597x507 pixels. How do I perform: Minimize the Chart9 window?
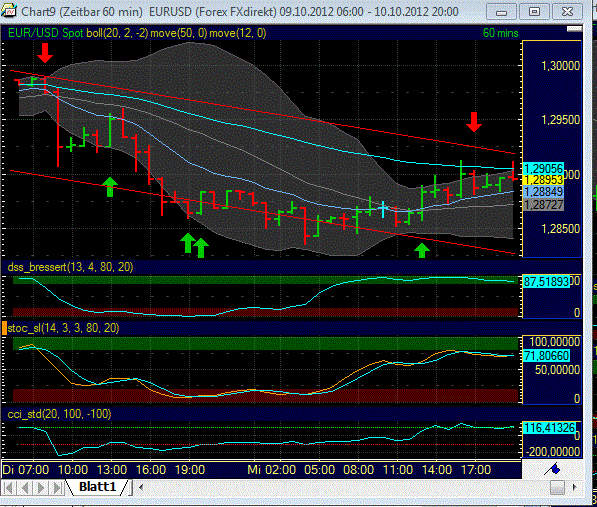coord(501,12)
